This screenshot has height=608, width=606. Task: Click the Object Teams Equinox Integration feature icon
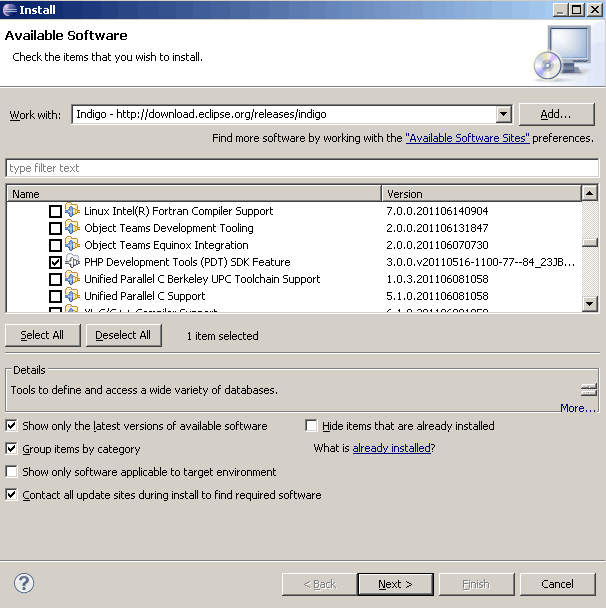(x=72, y=245)
